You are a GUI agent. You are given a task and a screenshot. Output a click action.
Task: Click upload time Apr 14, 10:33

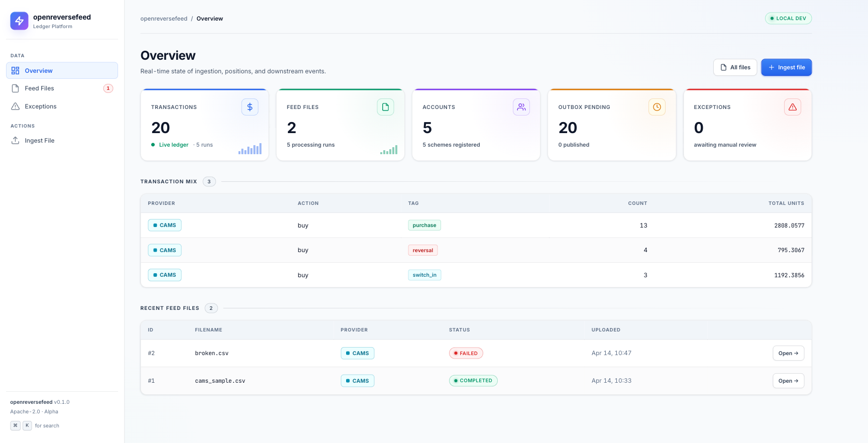611,381
